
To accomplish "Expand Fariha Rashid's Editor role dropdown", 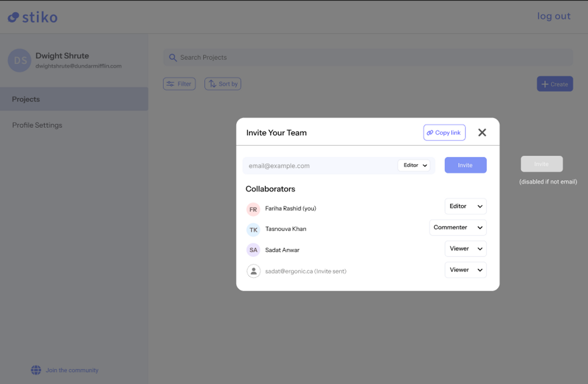I will [x=465, y=206].
